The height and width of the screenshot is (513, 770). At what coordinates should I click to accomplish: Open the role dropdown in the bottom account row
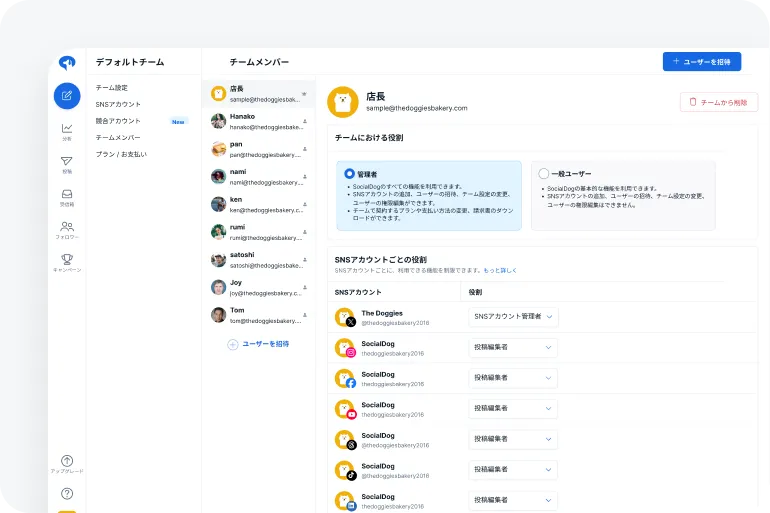point(513,500)
